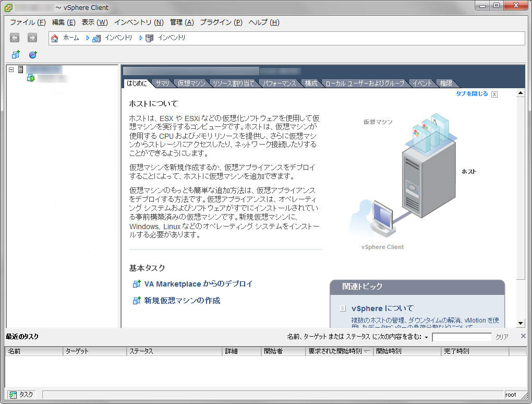
Task: Click the task filter text field
Action: 462,337
